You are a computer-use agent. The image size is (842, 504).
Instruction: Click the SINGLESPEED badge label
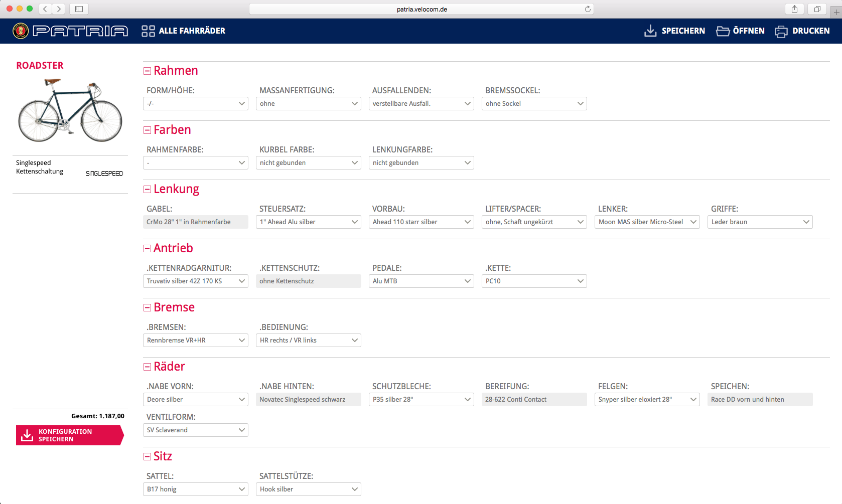tap(104, 174)
